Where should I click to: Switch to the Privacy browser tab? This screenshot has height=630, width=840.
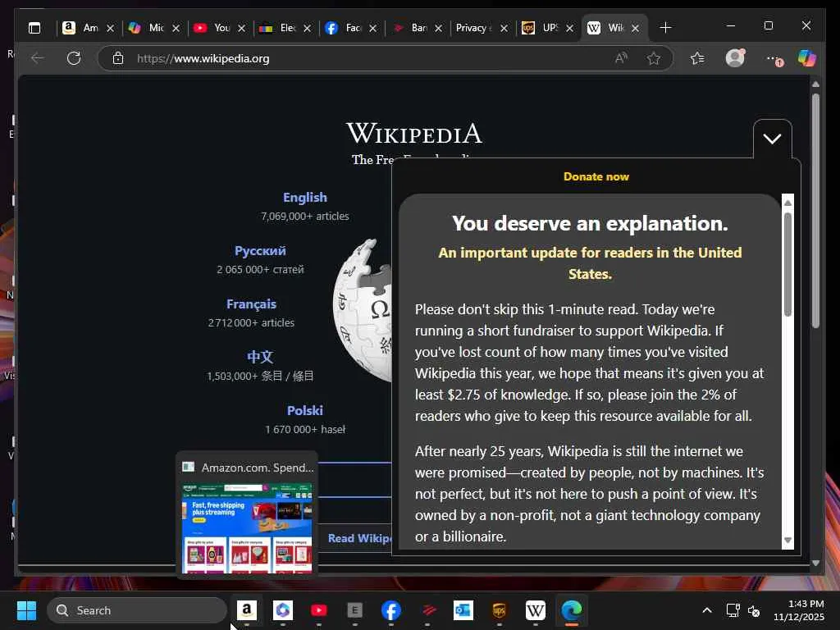(482, 28)
